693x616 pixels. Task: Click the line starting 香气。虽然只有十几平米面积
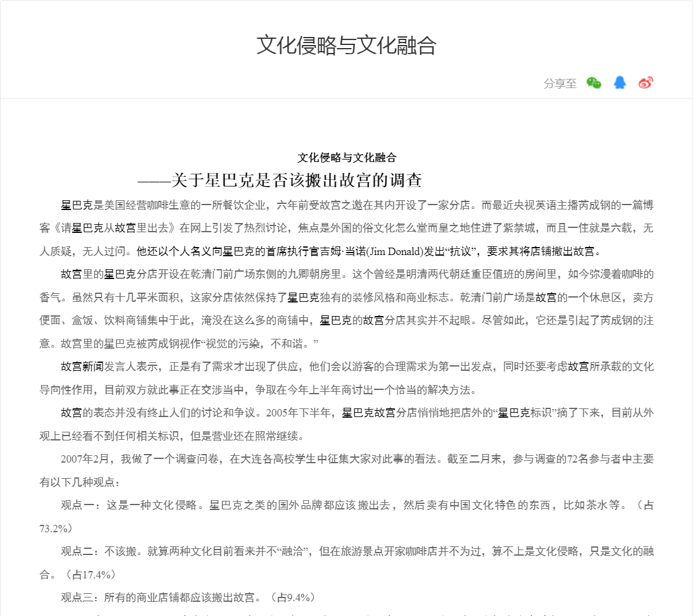(346, 298)
